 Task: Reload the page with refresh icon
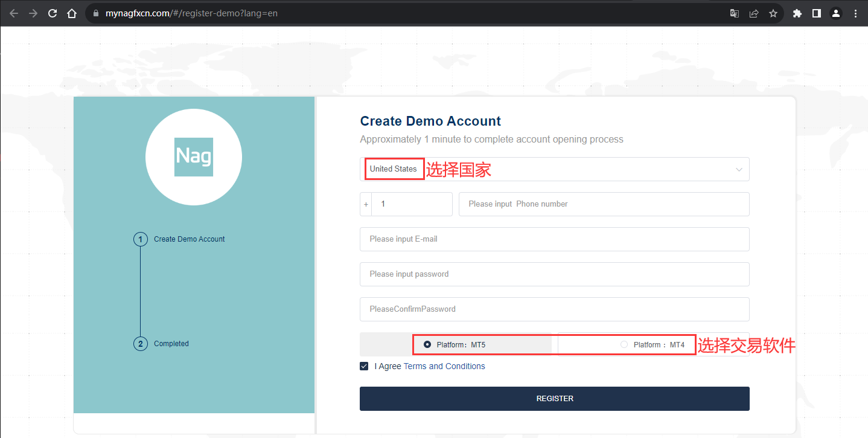53,13
